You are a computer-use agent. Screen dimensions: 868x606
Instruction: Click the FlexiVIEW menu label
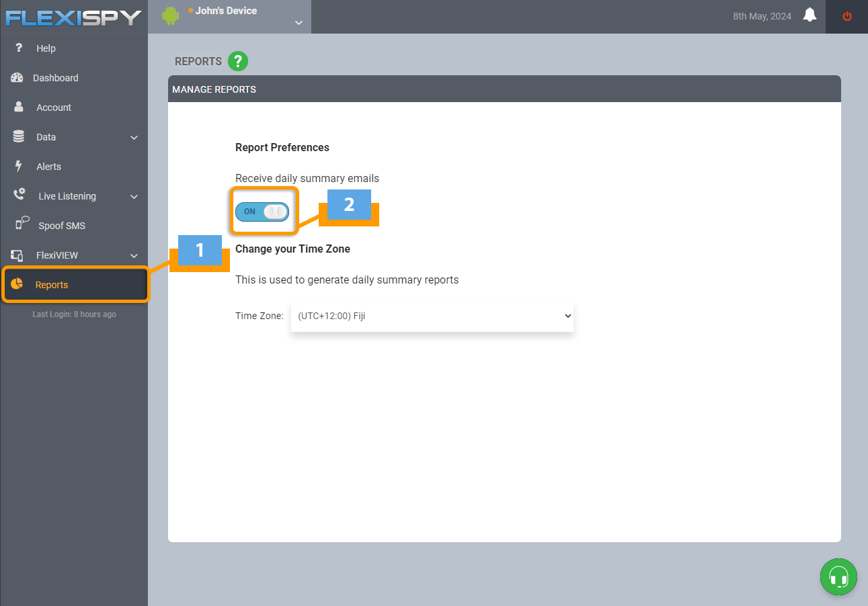(58, 255)
